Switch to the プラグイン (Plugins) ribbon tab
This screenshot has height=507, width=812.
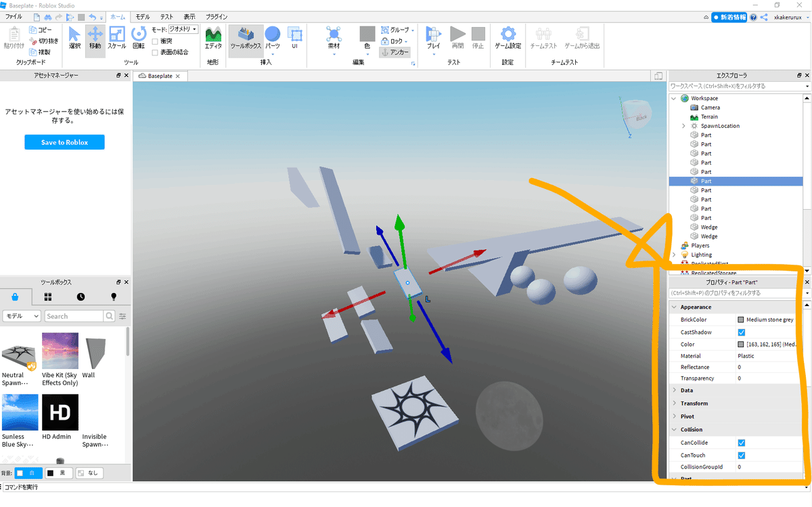[216, 17]
